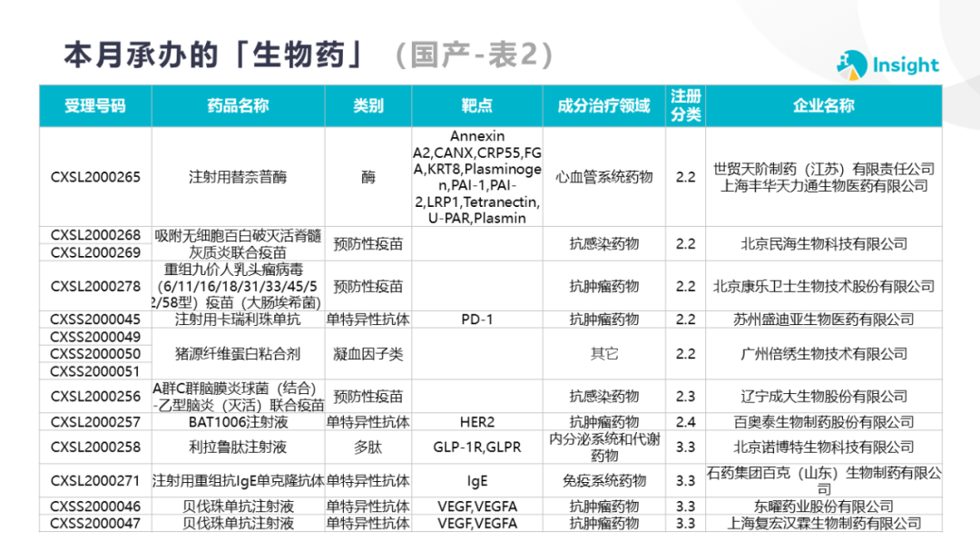
Task: Click drug name 注射用卡瑞利珠单抗
Action: [238, 320]
